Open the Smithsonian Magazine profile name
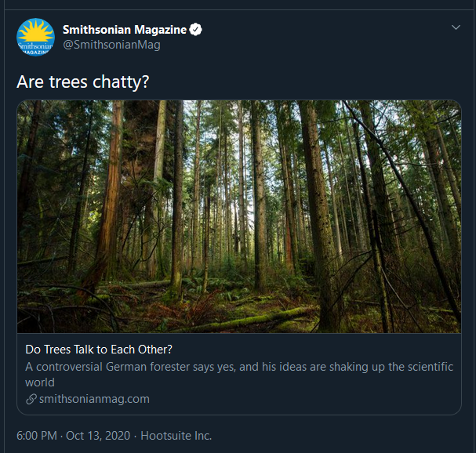Screen dimensions: 476x453 point(125,30)
